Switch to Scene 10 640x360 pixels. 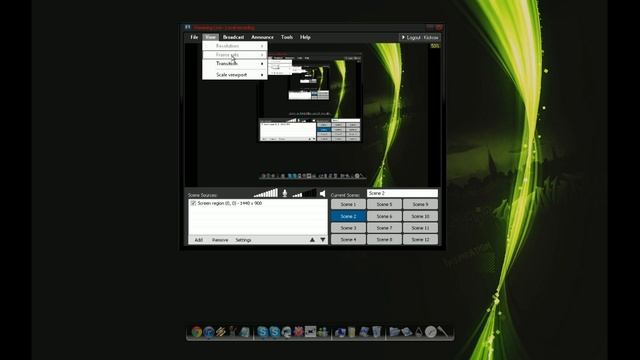[420, 216]
